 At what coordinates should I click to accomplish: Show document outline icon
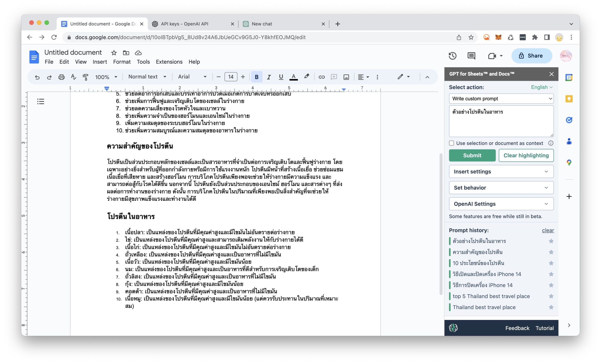tap(41, 101)
